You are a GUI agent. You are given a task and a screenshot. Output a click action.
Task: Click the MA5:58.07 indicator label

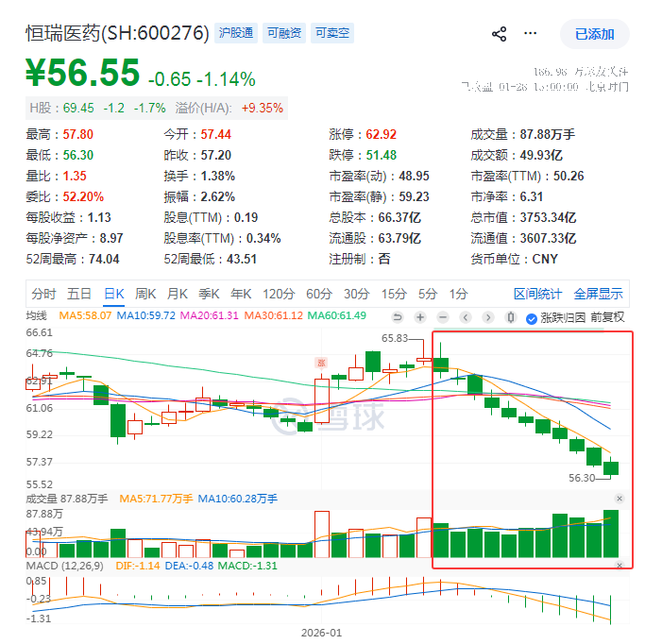tap(85, 315)
